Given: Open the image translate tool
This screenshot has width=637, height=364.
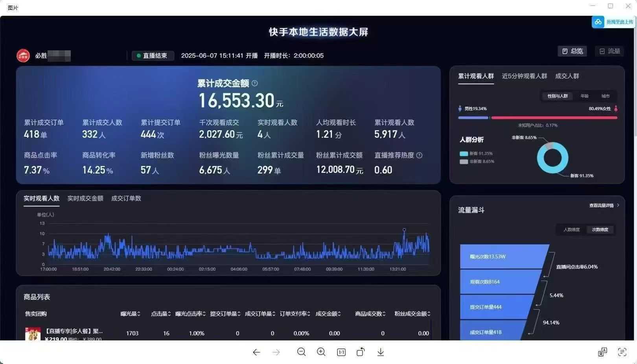Looking at the screenshot, I should pyautogui.click(x=602, y=352).
